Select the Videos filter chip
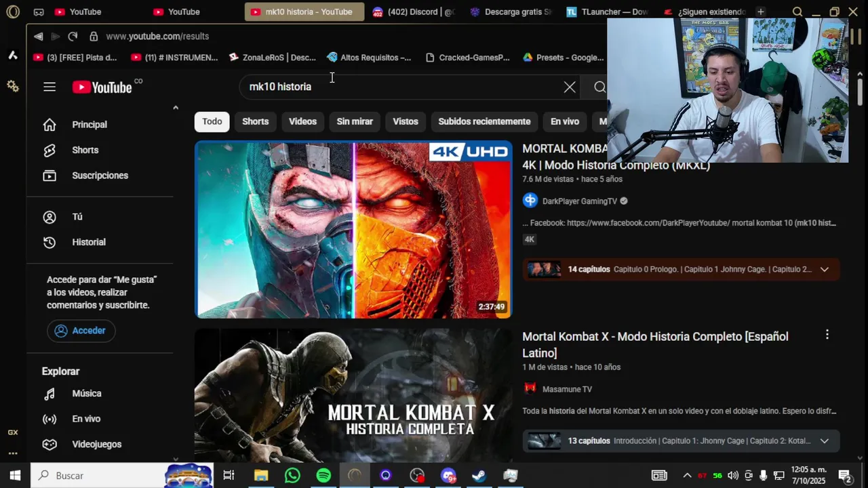 [x=302, y=121]
